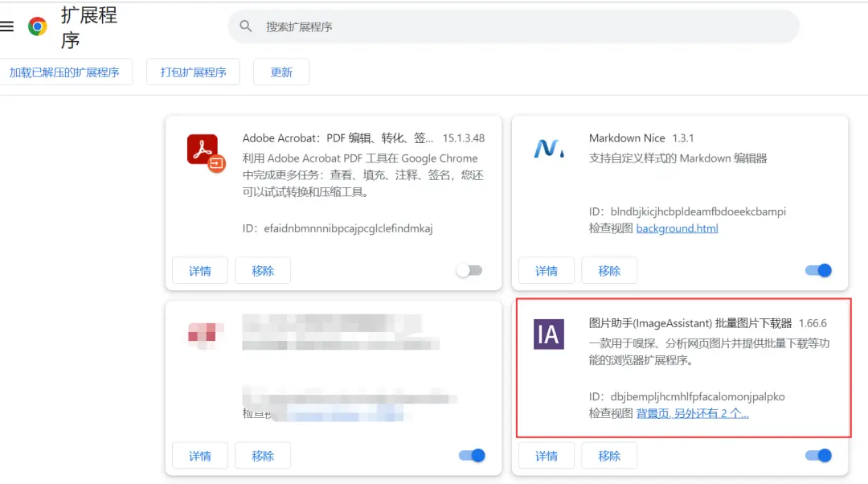Click 移除 for Markdown Nice
868x484 pixels.
[609, 271]
